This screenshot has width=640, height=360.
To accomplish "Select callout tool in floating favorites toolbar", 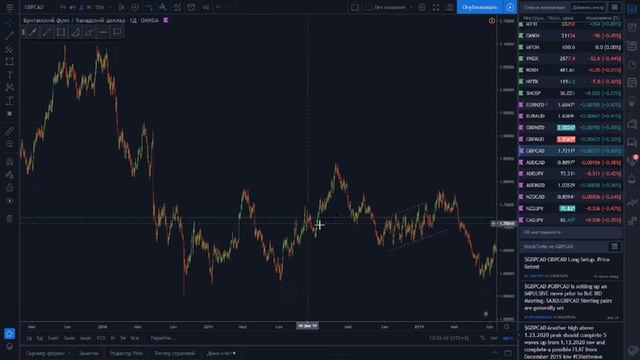I will (x=117, y=32).
